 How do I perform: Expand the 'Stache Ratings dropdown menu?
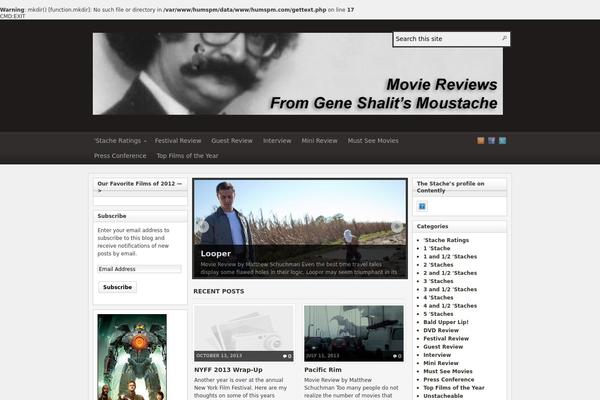point(120,140)
